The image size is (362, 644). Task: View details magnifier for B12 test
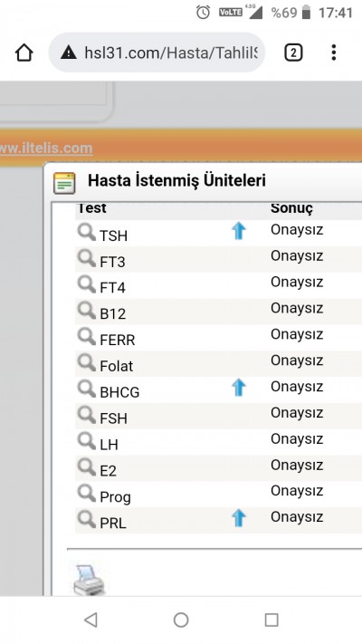87,311
